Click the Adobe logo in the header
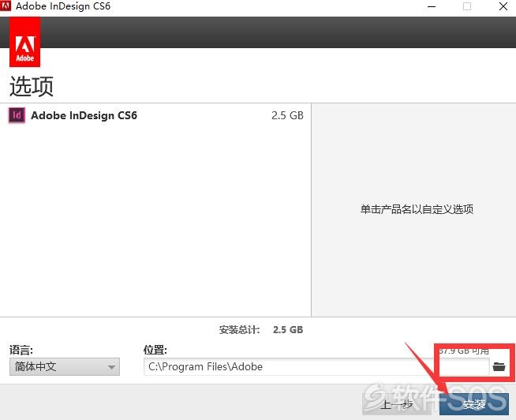516x420 pixels. click(x=25, y=42)
